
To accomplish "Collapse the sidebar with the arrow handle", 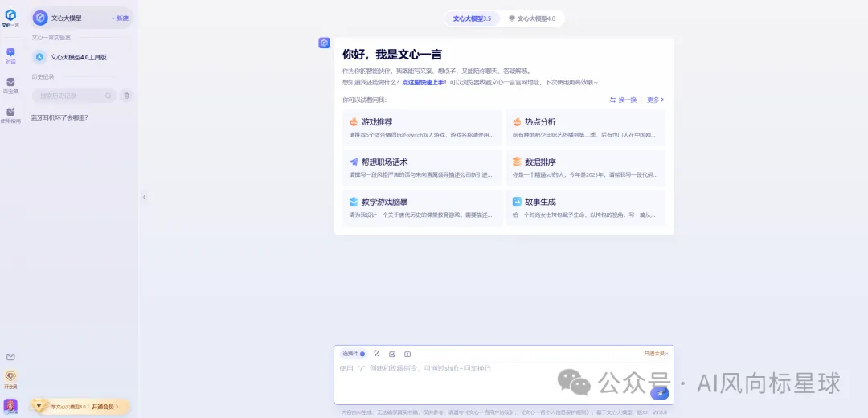I will pyautogui.click(x=144, y=197).
